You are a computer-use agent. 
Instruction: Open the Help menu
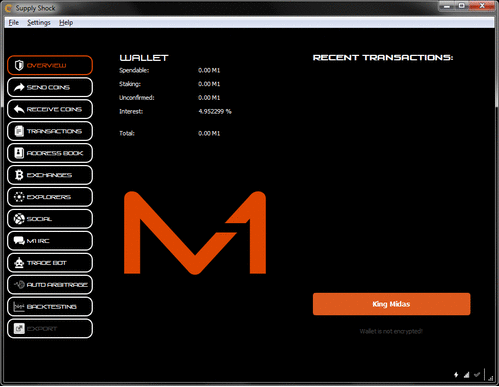66,23
